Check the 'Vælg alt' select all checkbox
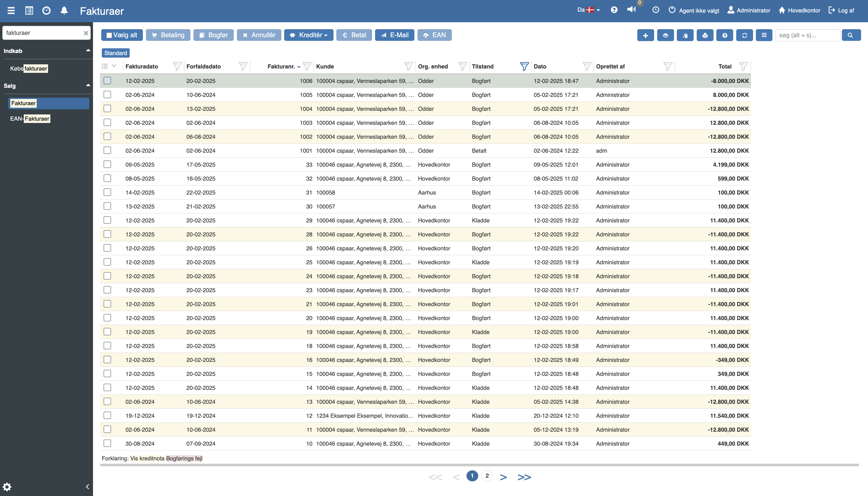The height and width of the screenshot is (496, 868). click(x=109, y=35)
